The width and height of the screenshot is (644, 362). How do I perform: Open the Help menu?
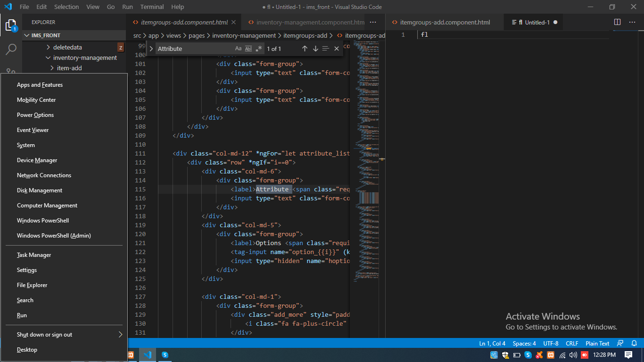pyautogui.click(x=178, y=7)
